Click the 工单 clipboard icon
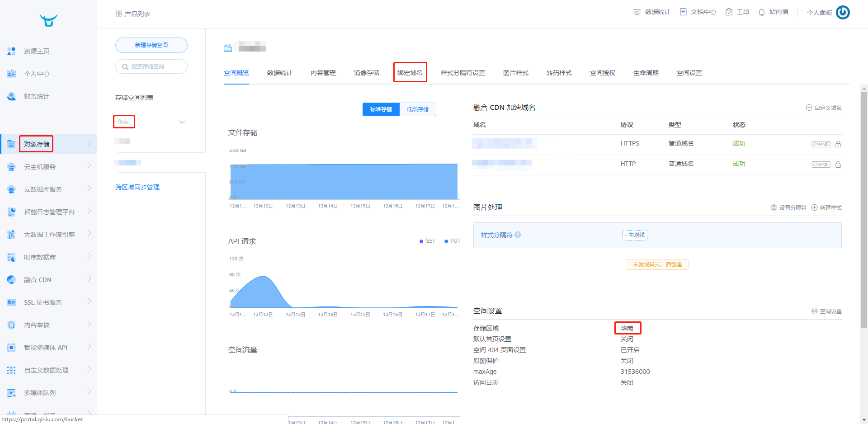The width and height of the screenshot is (868, 424). click(x=729, y=12)
